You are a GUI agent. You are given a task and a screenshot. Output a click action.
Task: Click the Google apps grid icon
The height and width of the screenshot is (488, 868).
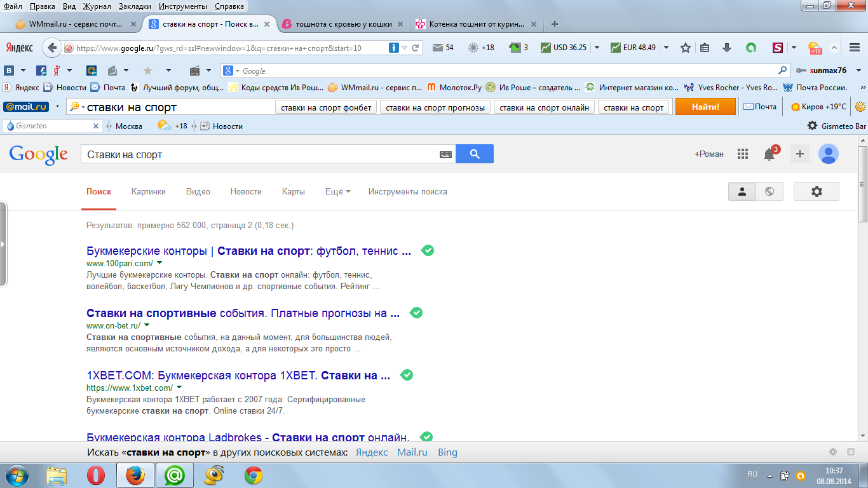[742, 154]
